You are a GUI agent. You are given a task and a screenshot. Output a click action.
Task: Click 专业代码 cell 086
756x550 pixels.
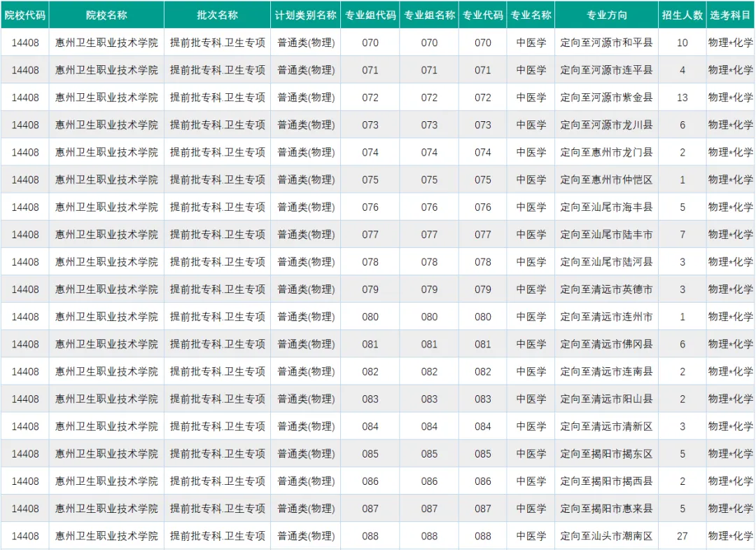pyautogui.click(x=482, y=481)
